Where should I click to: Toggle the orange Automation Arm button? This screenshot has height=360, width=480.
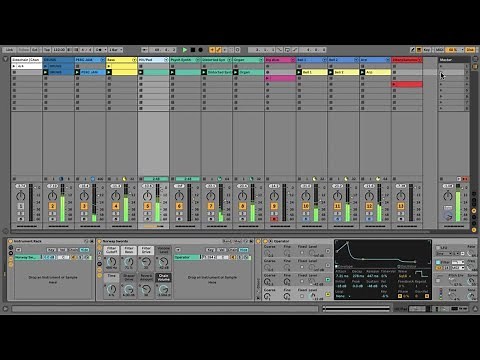218,50
